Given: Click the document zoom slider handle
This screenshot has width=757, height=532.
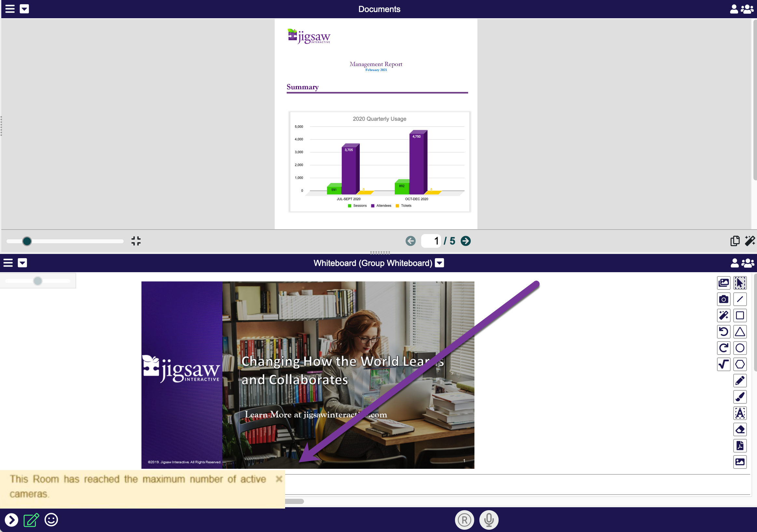Looking at the screenshot, I should pos(27,241).
